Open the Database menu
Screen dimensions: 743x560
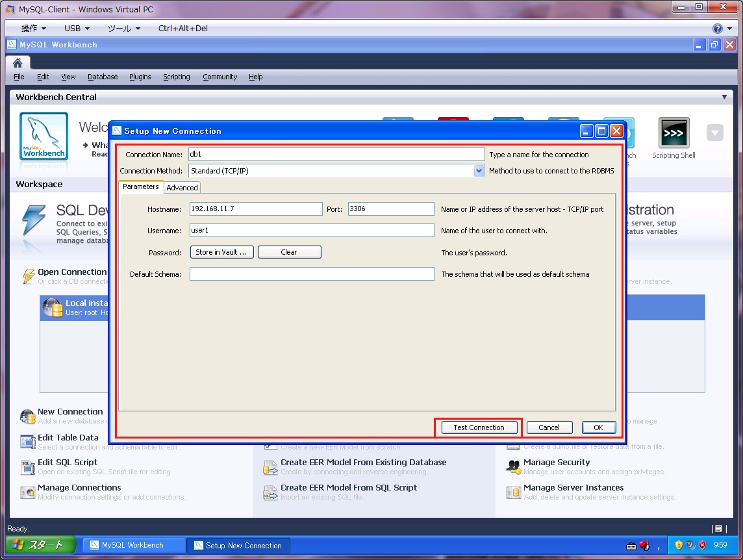103,77
